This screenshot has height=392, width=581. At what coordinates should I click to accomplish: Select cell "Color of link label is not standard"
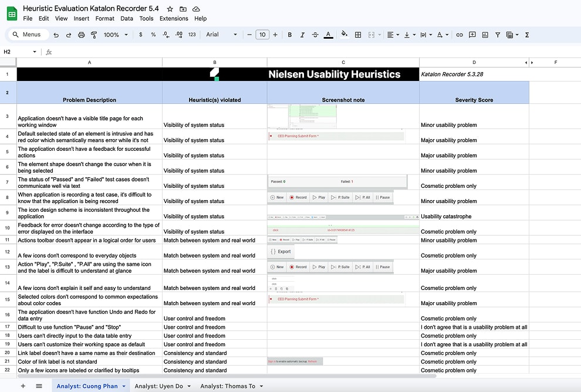89,361
